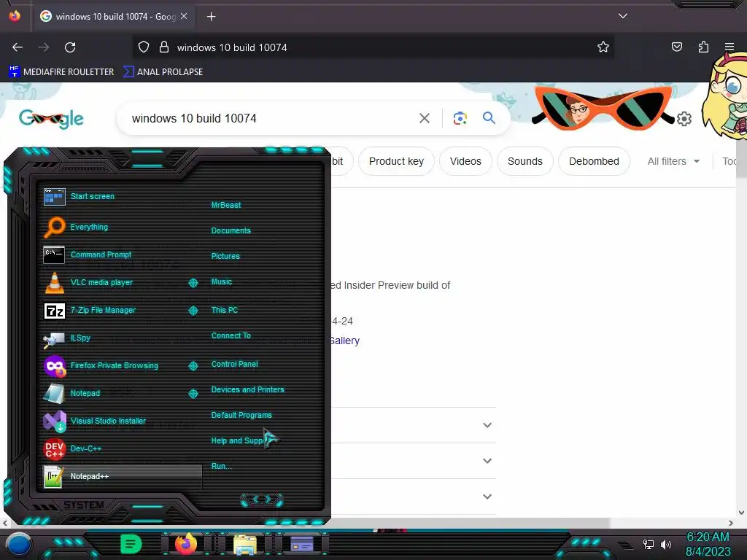Expand 7-Zip File Manager jump list

pos(193,311)
